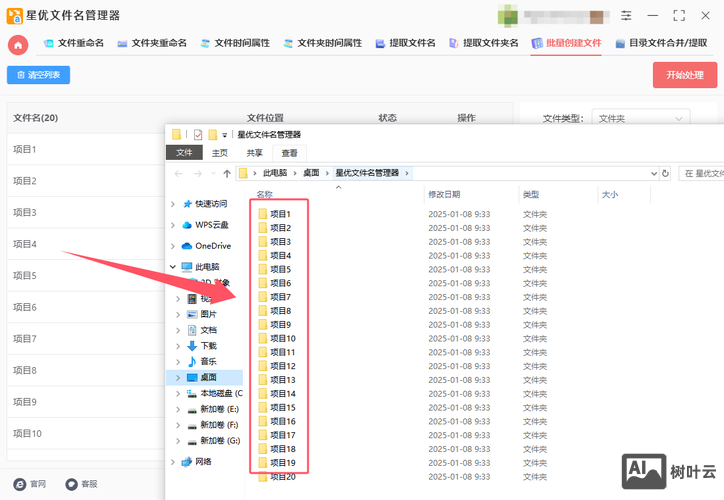Image resolution: width=724 pixels, height=500 pixels.
Task: Select 图片 in navigation tree
Action: [x=208, y=314]
